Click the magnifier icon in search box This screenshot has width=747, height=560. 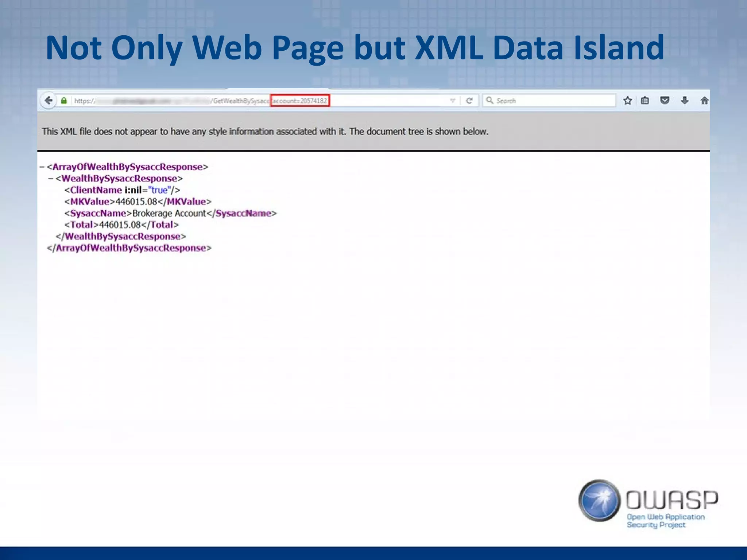[489, 101]
